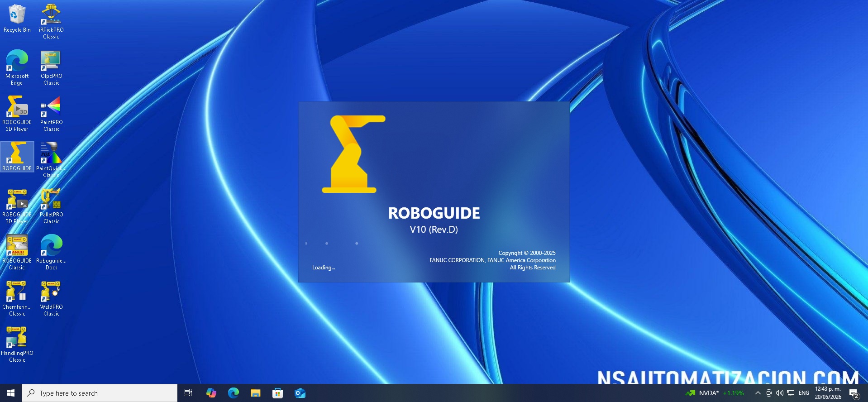Image resolution: width=868 pixels, height=402 pixels.
Task: Select the PaintQuick Classic shortcut
Action: click(x=51, y=160)
